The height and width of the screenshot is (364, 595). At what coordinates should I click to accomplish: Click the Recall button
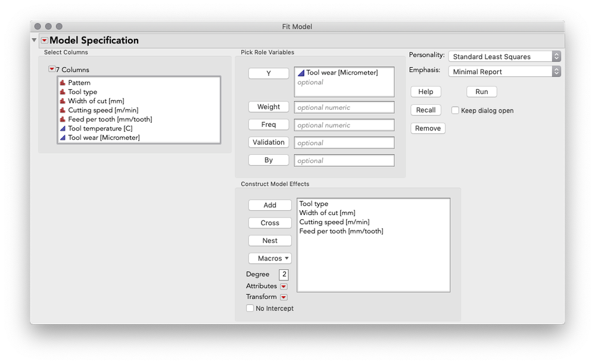coord(426,110)
